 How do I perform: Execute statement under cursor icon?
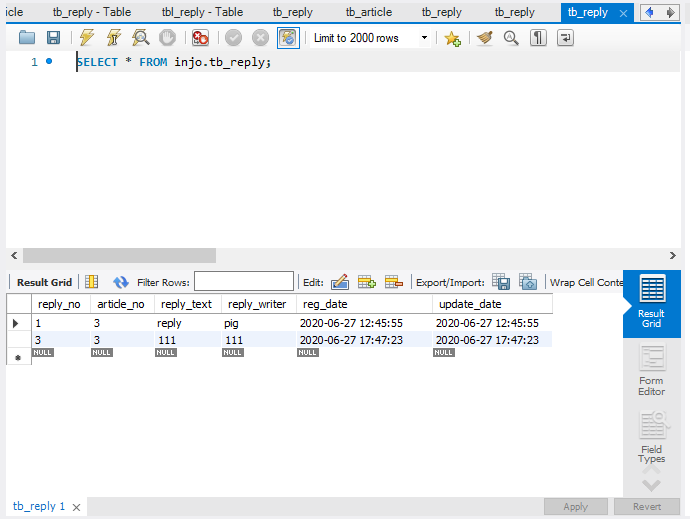coord(114,38)
